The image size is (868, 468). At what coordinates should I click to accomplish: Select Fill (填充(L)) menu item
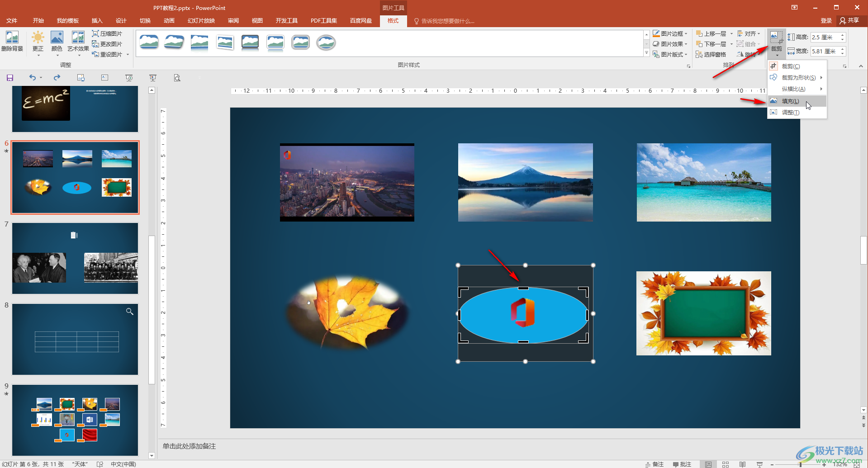(797, 101)
